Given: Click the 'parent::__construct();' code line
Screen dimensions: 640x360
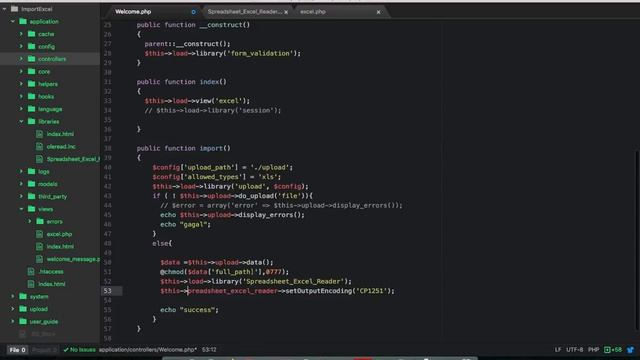Looking at the screenshot, I should pos(187,44).
